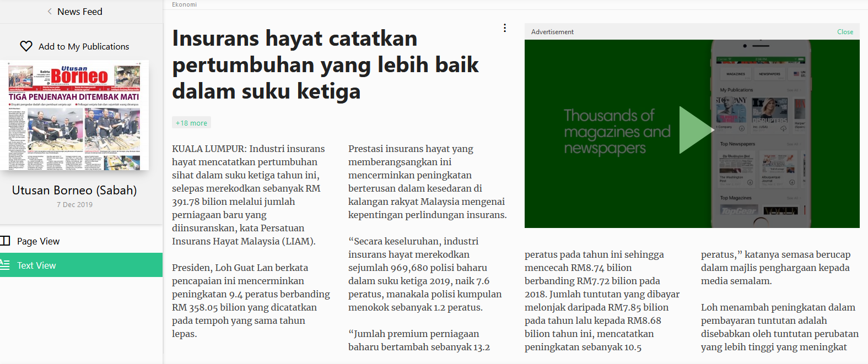Expand the +18 more tag
This screenshot has height=364, width=868.
coord(191,123)
